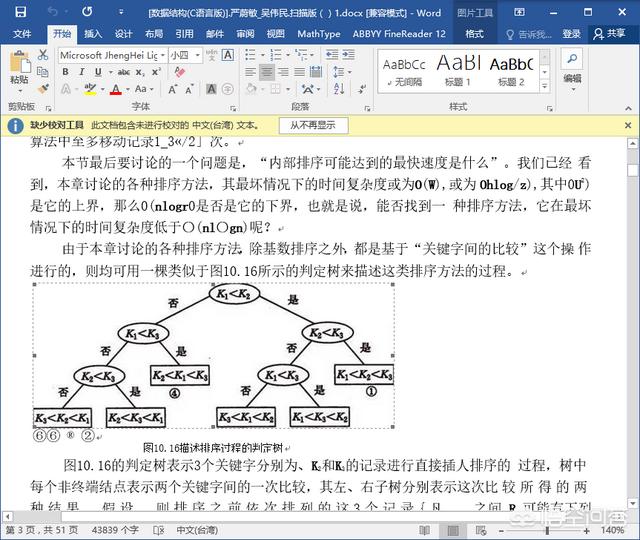Dismiss the yellow proofing tools notification
Image resolution: width=640 pixels, height=540 pixels.
click(x=628, y=126)
